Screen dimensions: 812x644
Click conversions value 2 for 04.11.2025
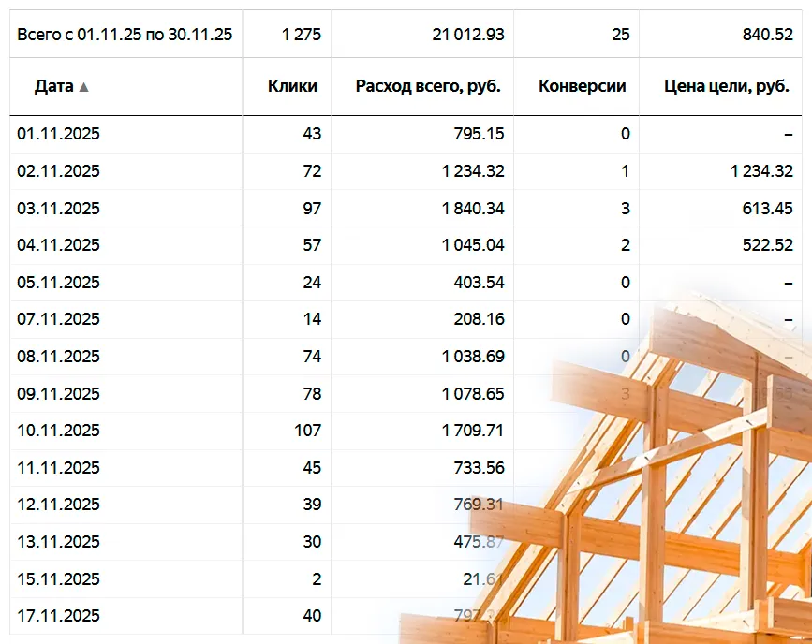click(x=625, y=245)
